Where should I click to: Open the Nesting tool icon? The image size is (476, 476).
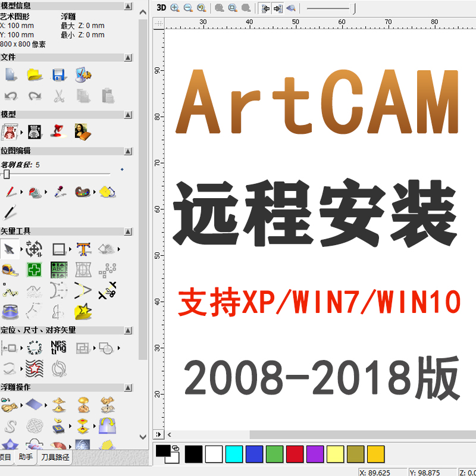click(x=58, y=347)
